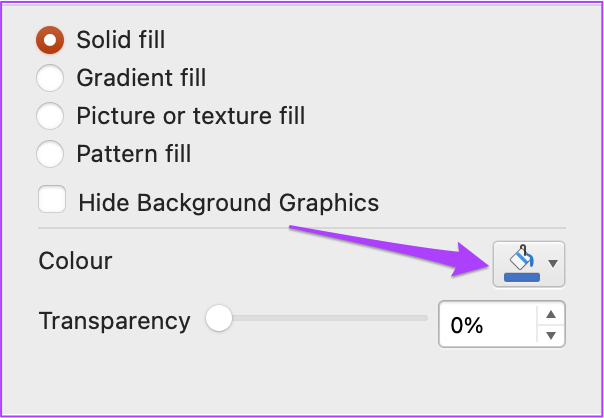Tick the Hide Background Graphics checkbox

[x=52, y=199]
